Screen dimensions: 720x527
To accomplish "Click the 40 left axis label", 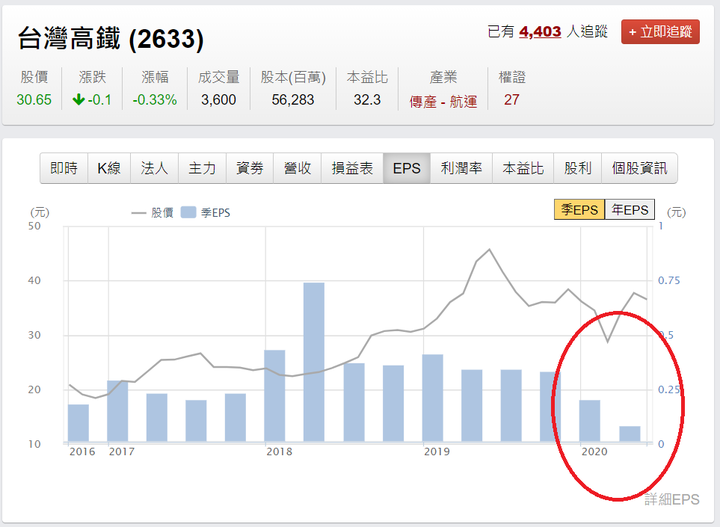I will coord(34,280).
